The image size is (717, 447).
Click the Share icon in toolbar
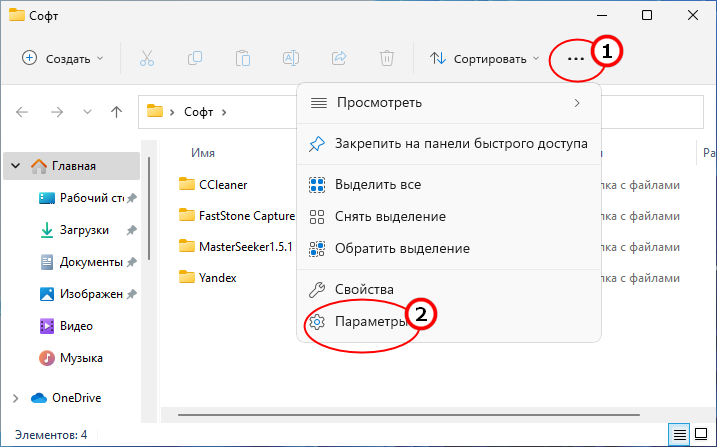pyautogui.click(x=339, y=59)
